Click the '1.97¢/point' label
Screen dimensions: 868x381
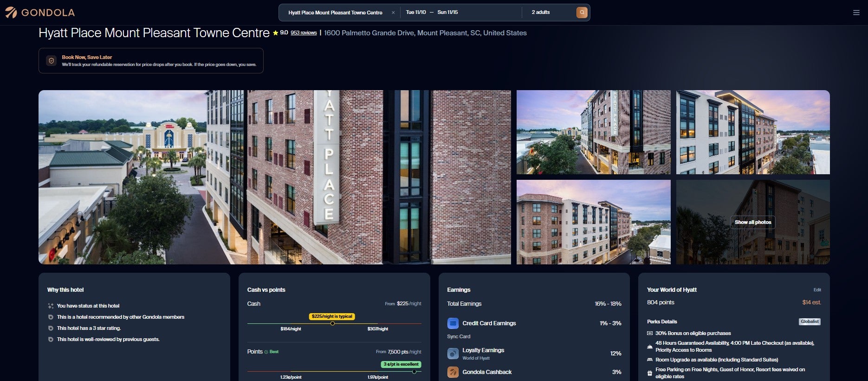pos(378,377)
